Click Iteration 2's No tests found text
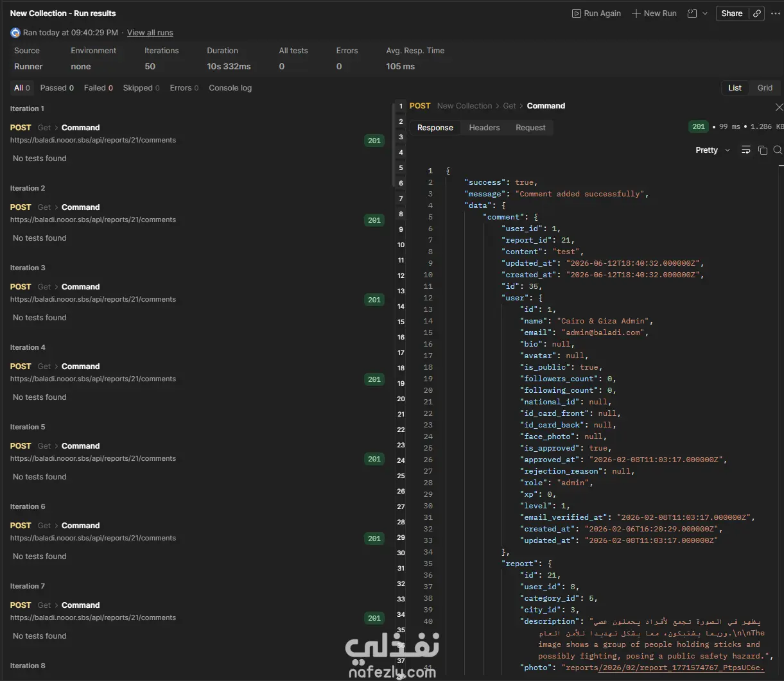 coord(40,238)
